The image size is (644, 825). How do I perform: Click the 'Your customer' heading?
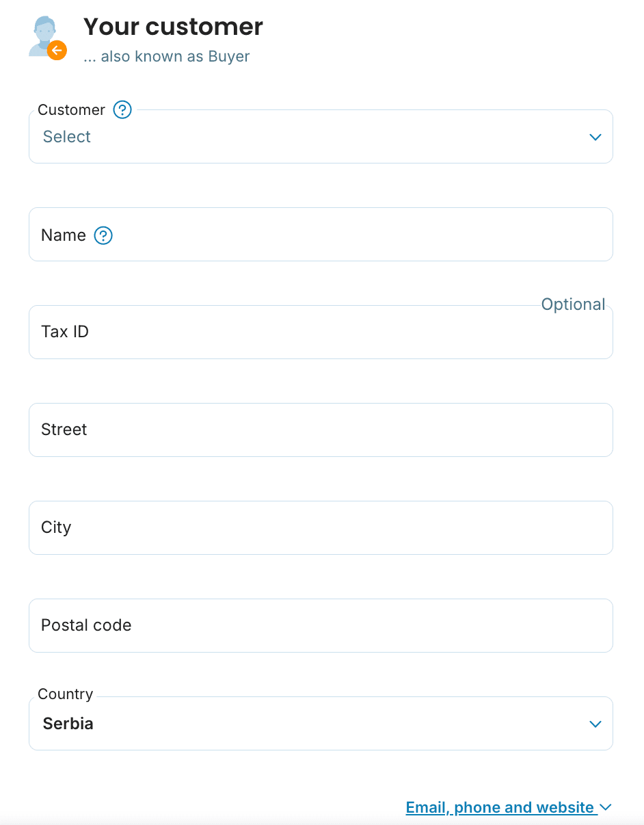pyautogui.click(x=173, y=27)
